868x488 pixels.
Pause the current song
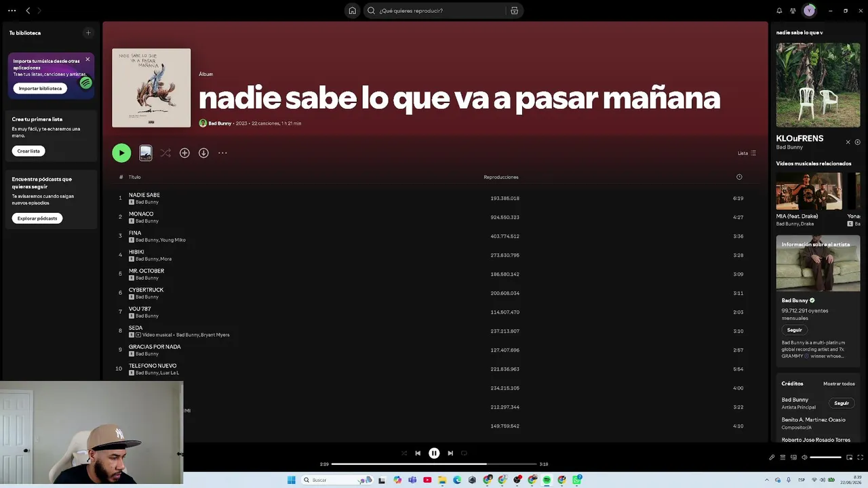434,453
